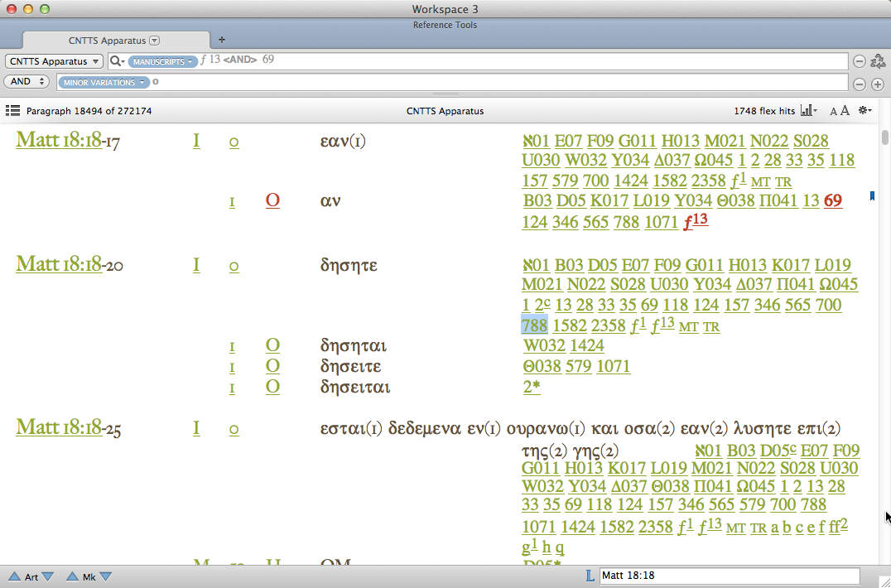This screenshot has width=891, height=588.
Task: Click the 2358 link in εαν(1) row
Action: point(709,181)
